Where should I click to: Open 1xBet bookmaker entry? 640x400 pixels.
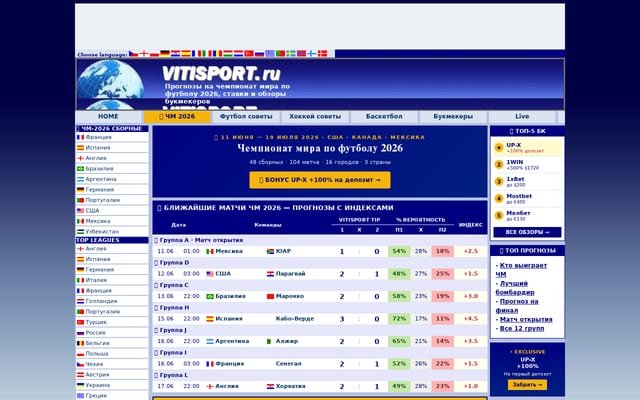coord(527,182)
